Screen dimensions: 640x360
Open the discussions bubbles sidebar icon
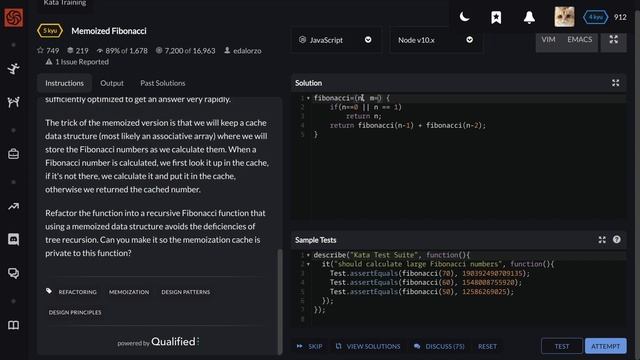click(13, 273)
